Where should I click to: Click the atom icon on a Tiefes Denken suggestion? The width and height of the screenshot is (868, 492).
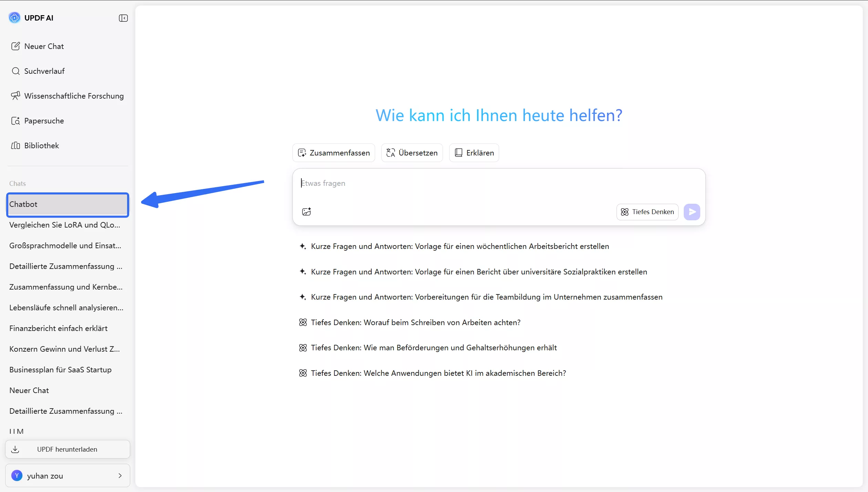click(303, 322)
